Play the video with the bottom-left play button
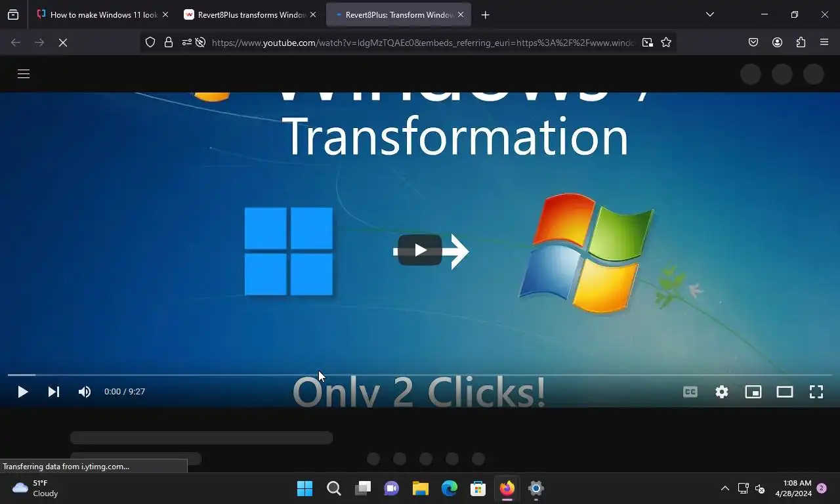The image size is (840, 504). pos(22,392)
